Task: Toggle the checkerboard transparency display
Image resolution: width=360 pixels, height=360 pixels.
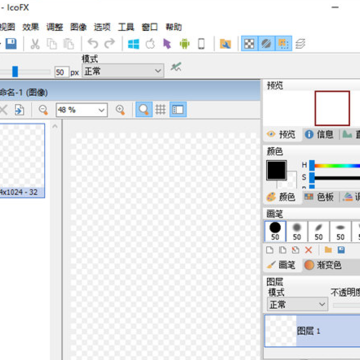Action: (250, 44)
